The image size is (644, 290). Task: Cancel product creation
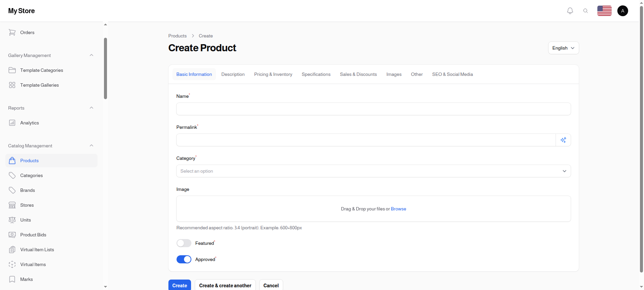[271, 285]
